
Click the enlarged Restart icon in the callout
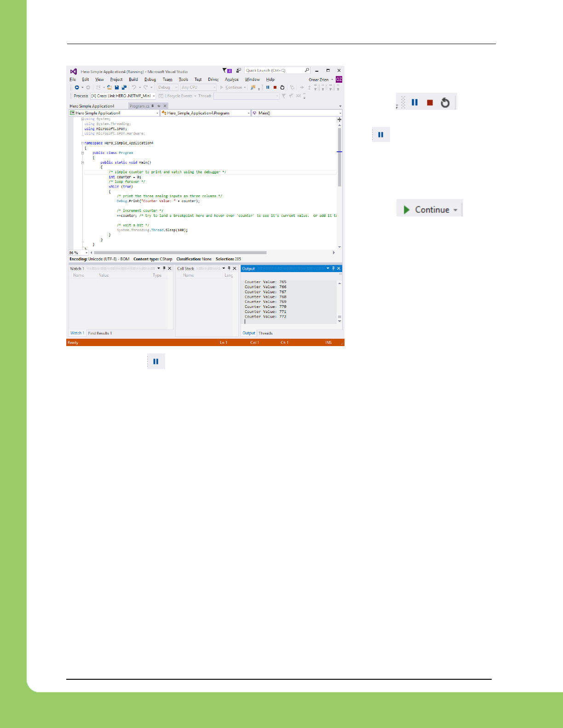445,102
